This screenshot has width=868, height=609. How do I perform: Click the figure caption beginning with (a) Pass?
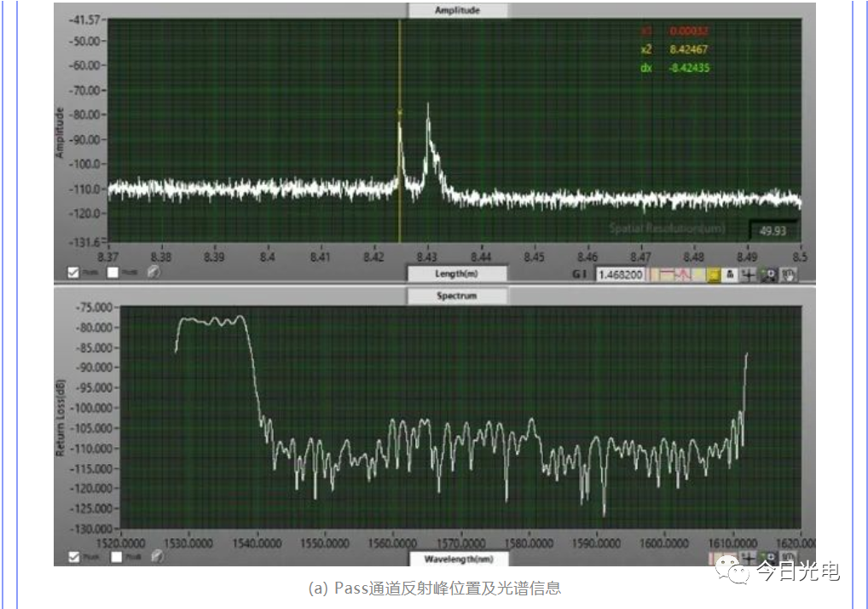(x=435, y=588)
